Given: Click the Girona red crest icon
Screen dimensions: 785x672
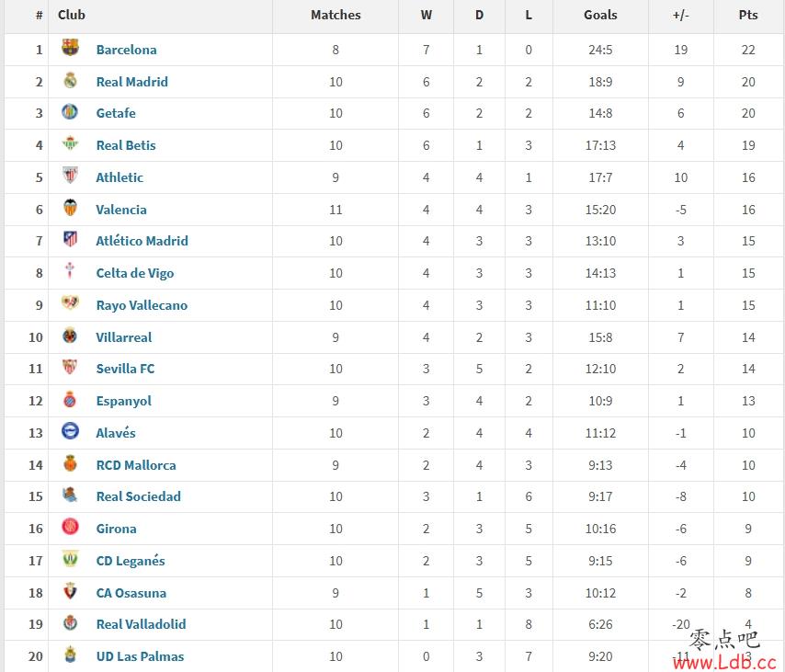Looking at the screenshot, I should 70,526.
